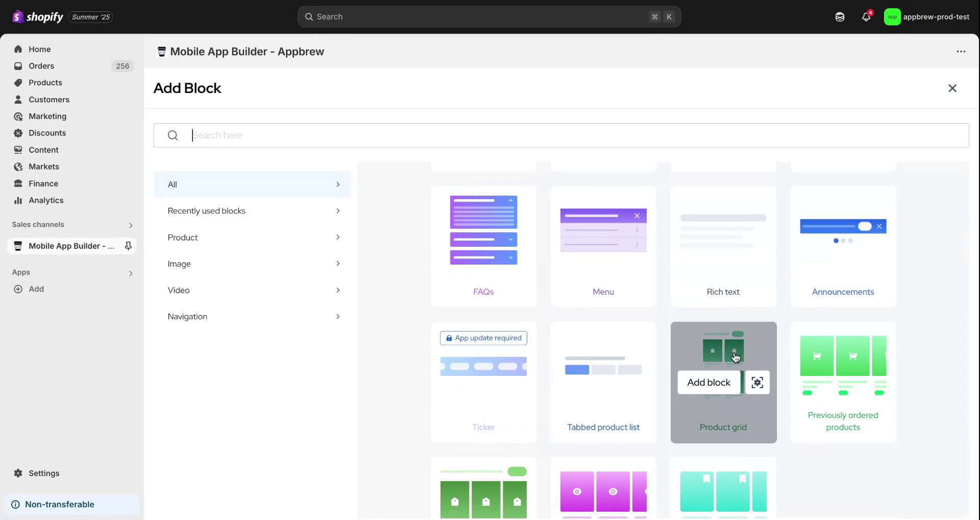Choose the Ticker block card
This screenshot has height=520, width=980.
484,382
